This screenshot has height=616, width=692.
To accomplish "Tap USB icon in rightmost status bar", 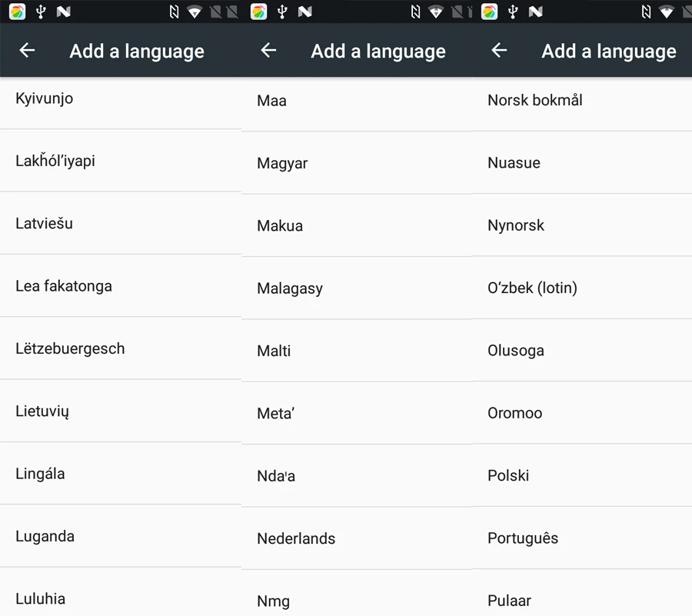I will coord(513,12).
